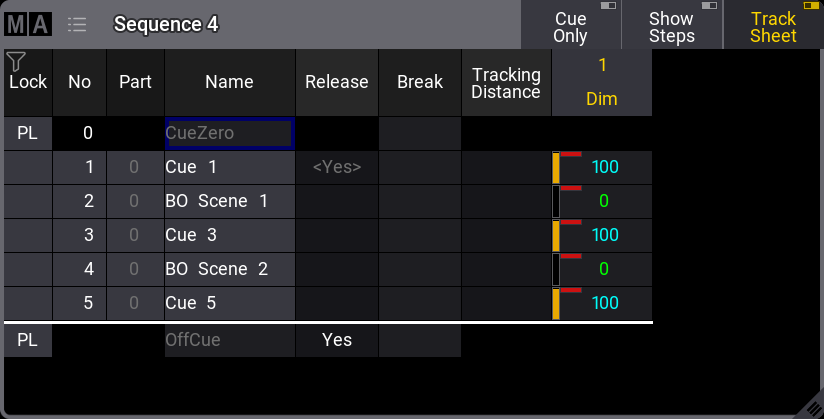The image size is (824, 419).
Task: Click the orange dimmer bar in Cue 5 row
Action: [x=557, y=304]
